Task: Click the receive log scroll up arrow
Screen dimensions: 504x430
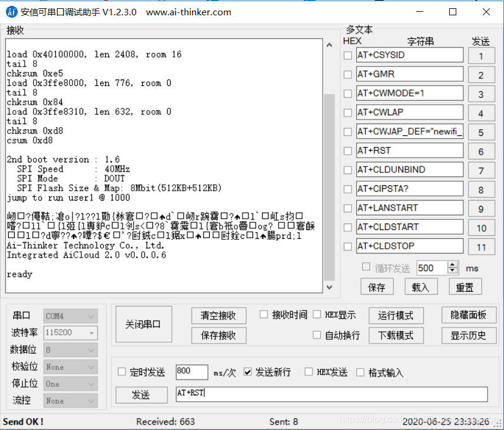Action: (x=330, y=45)
